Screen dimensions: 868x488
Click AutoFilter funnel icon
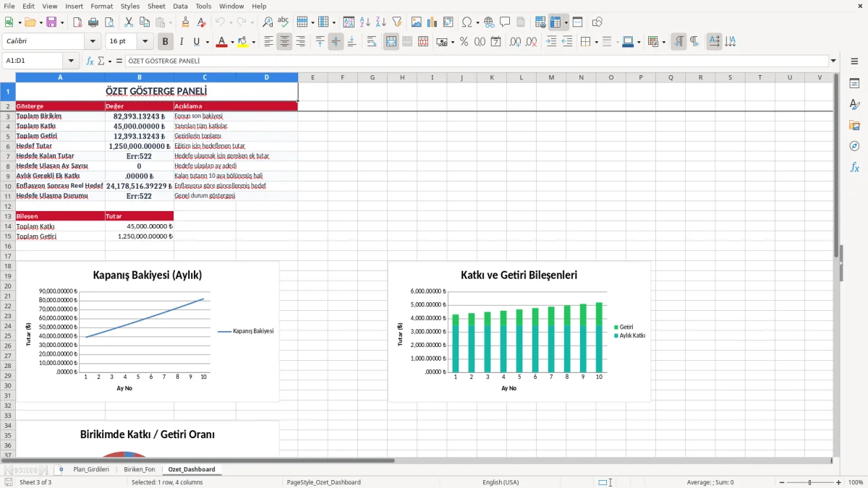396,22
